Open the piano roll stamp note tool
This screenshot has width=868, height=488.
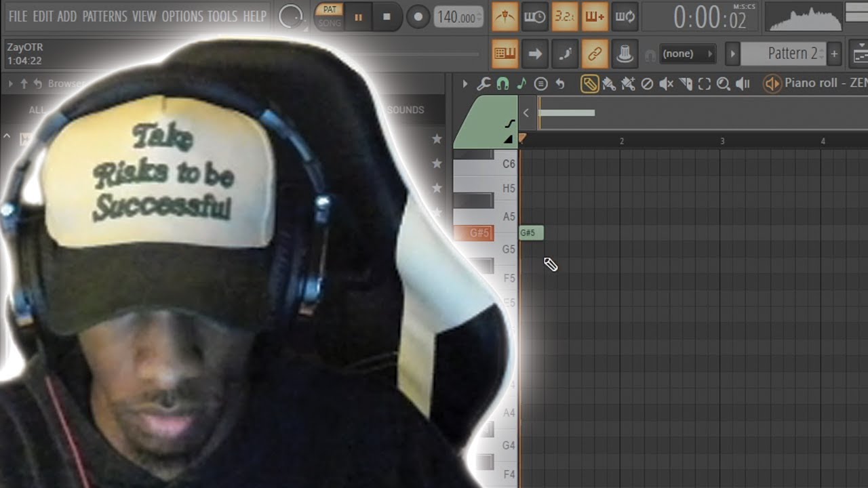(521, 84)
